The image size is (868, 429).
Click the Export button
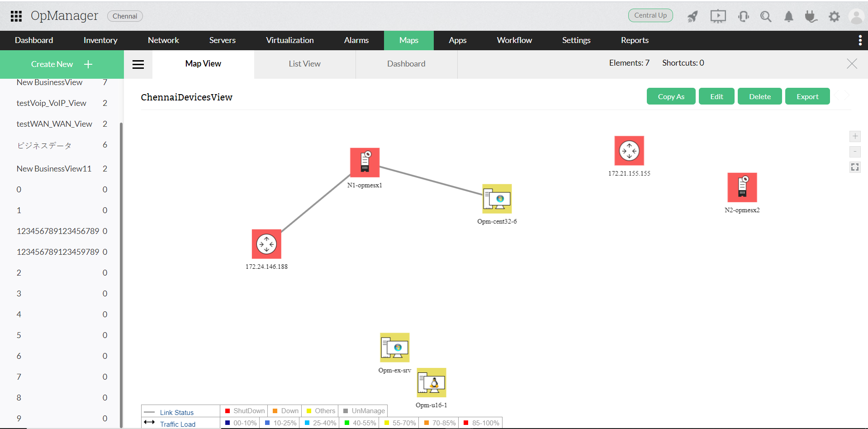[807, 96]
